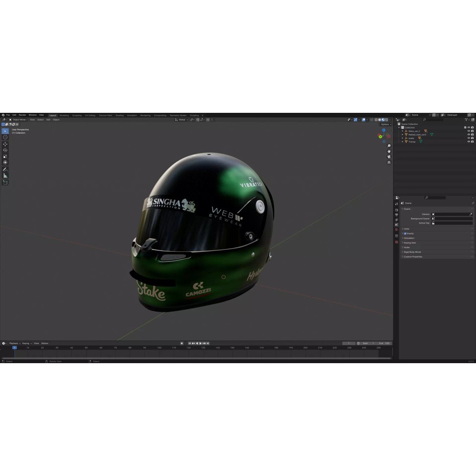Activate the 3D Cursor tool

click(5, 137)
